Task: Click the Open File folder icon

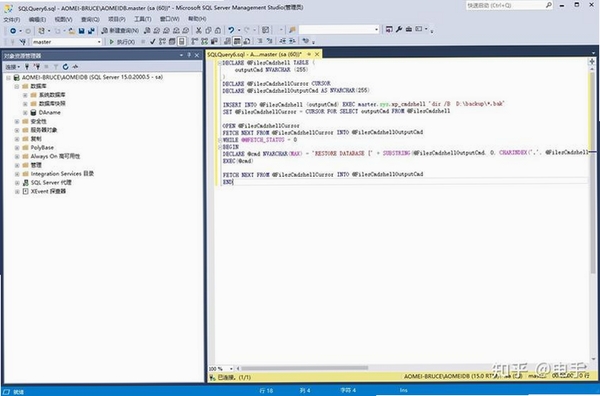Action: (72, 31)
